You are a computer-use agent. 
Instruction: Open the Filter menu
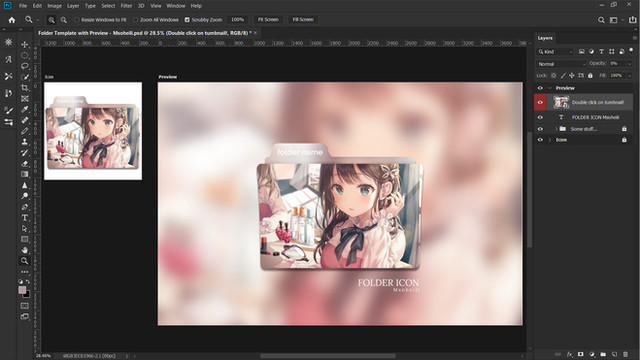click(126, 6)
